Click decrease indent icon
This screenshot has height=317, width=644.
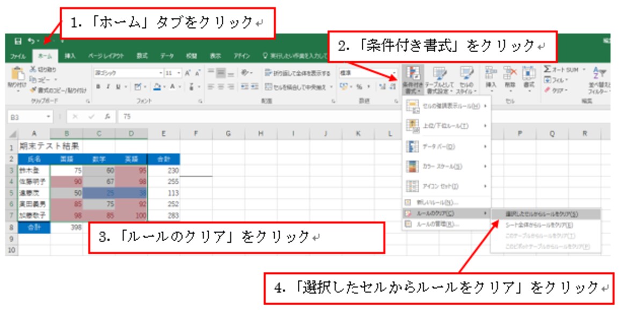point(244,87)
